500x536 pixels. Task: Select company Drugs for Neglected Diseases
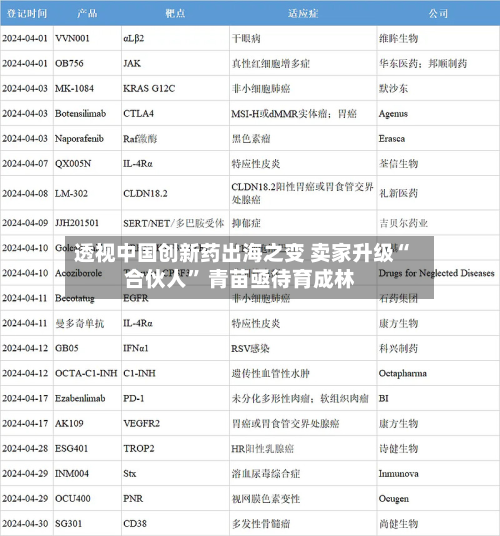[x=436, y=273]
